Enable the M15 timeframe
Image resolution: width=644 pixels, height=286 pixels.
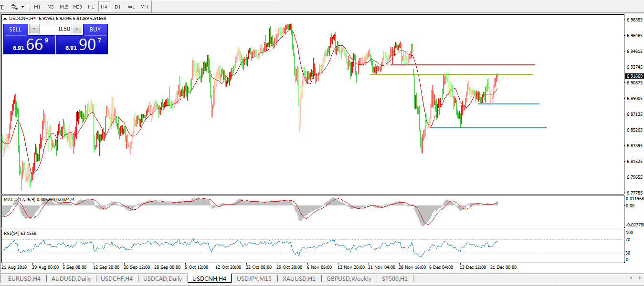pos(63,7)
